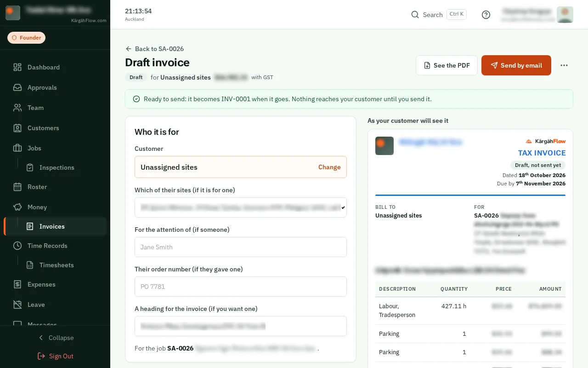Click the Time Records clock icon

coord(17,246)
